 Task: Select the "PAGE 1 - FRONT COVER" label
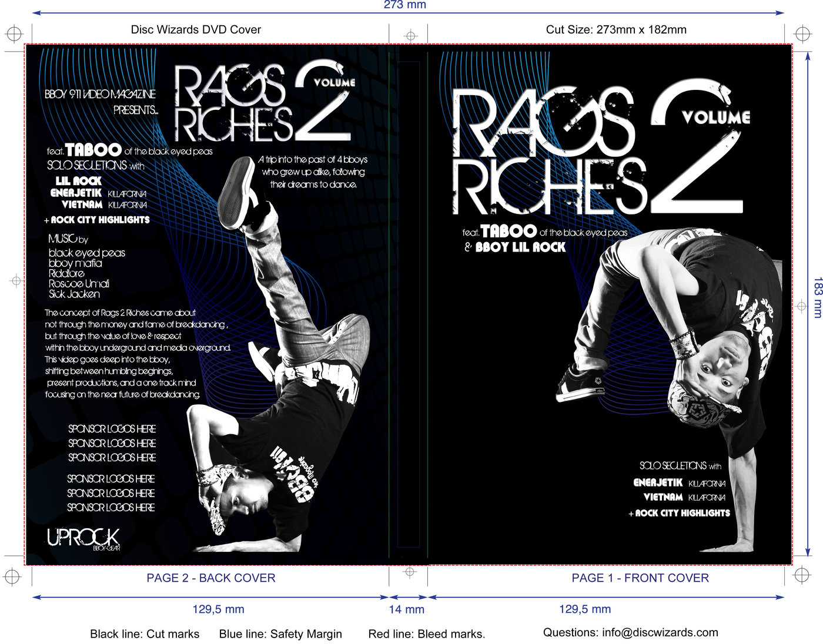click(x=640, y=578)
